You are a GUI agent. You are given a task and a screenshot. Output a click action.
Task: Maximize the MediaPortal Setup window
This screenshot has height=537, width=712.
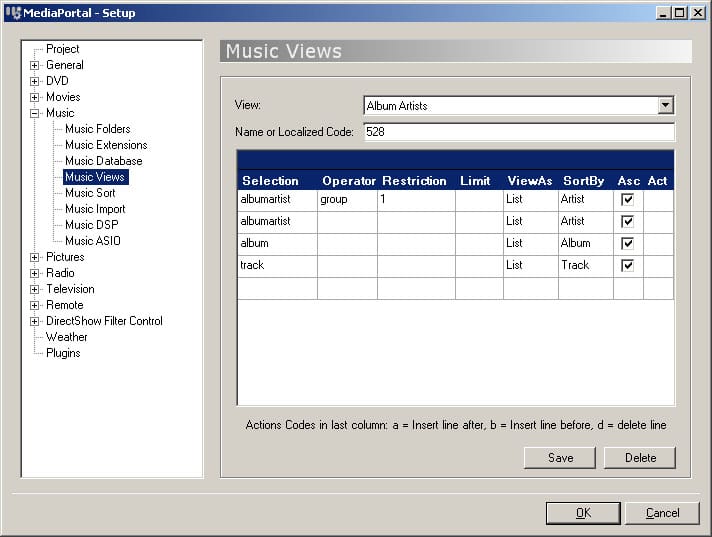(x=680, y=13)
